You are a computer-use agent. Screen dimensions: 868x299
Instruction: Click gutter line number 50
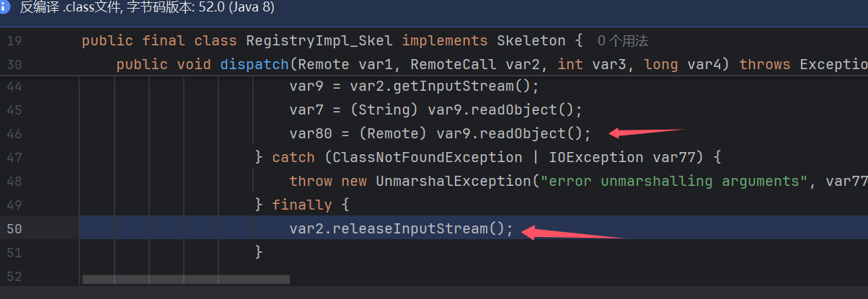tap(14, 228)
